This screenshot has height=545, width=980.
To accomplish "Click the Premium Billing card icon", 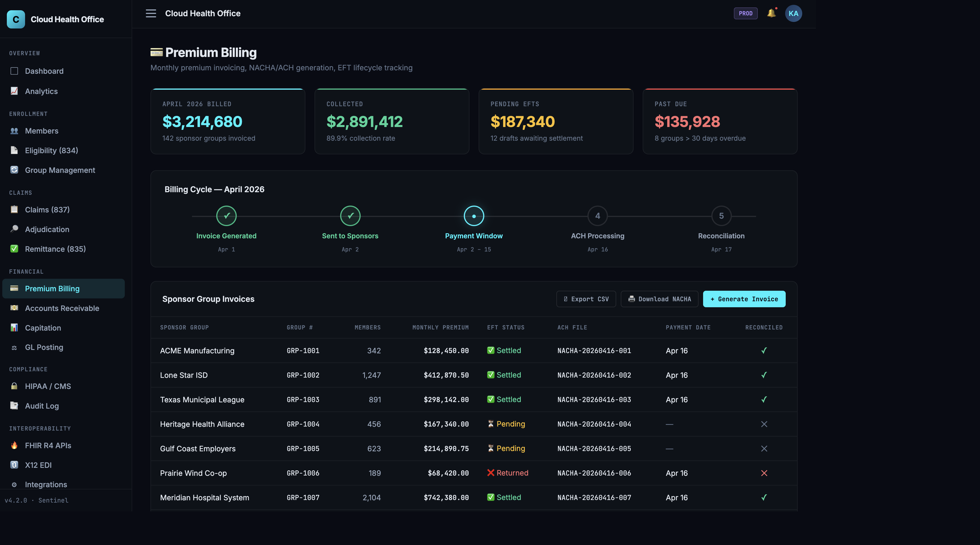I will (14, 288).
